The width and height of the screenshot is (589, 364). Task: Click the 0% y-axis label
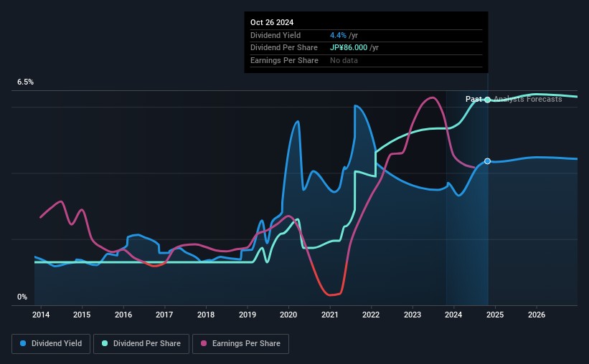(22, 297)
